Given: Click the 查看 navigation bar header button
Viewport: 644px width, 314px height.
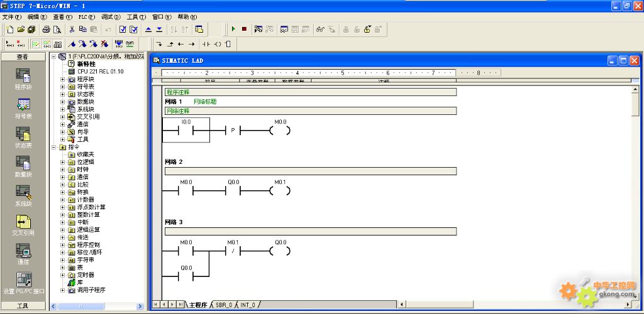Looking at the screenshot, I should tap(23, 57).
